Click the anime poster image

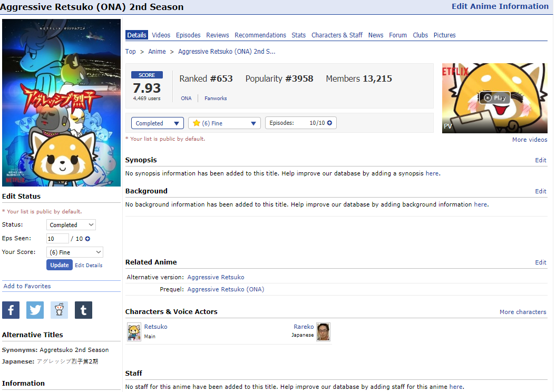(61, 103)
